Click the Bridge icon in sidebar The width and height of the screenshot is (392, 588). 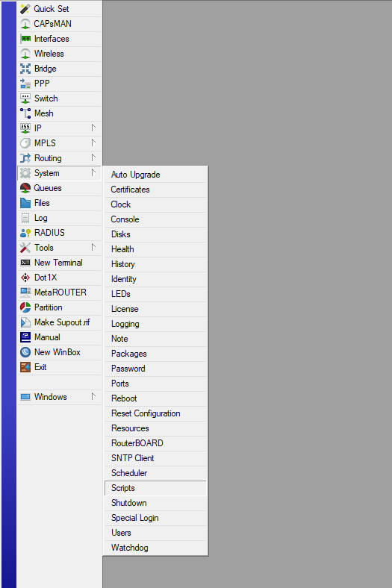[x=25, y=69]
